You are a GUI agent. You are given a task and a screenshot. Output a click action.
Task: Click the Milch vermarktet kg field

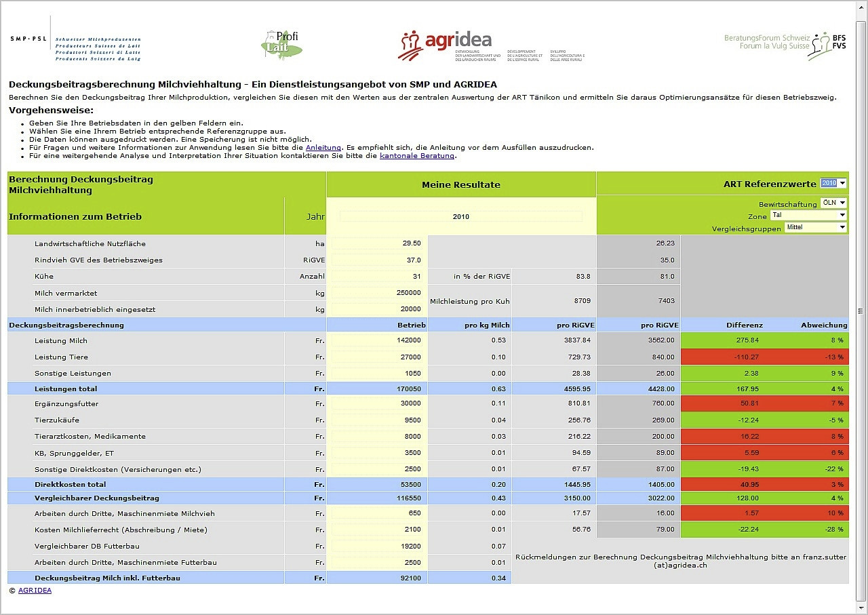(377, 293)
